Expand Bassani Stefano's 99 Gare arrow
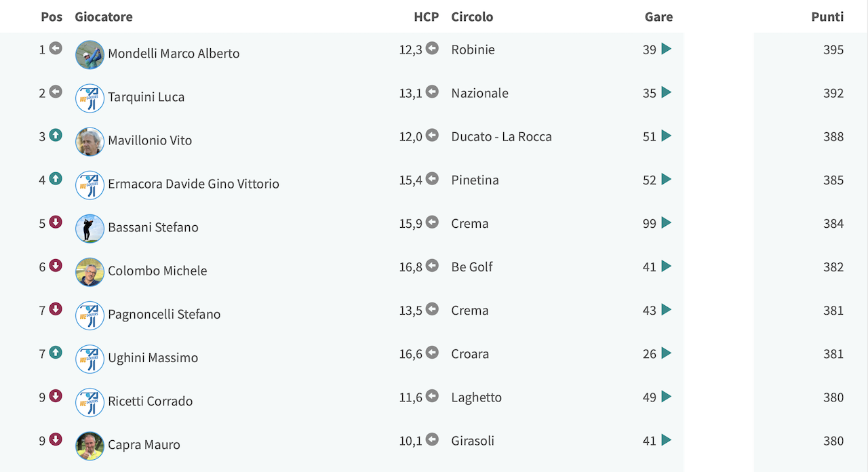Image resolution: width=868 pixels, height=472 pixels. pyautogui.click(x=666, y=222)
